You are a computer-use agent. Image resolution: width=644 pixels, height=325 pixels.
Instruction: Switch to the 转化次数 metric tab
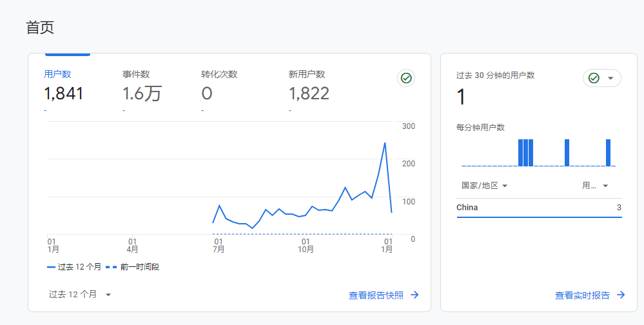click(219, 87)
